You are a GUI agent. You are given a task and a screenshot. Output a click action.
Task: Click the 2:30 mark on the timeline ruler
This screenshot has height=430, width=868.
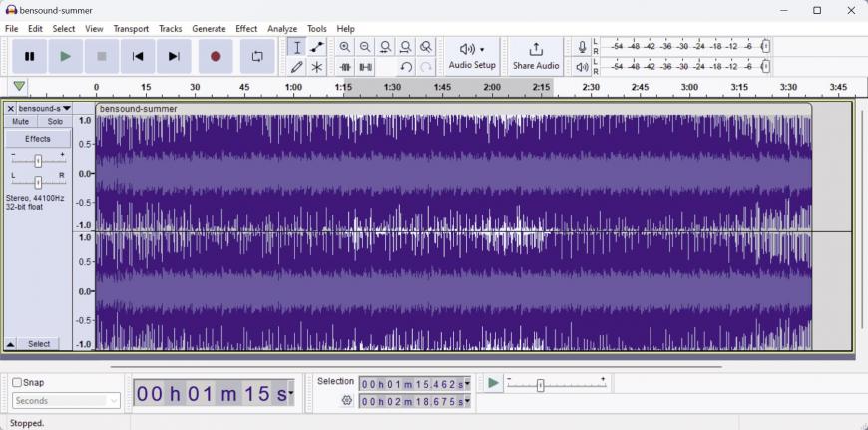591,87
